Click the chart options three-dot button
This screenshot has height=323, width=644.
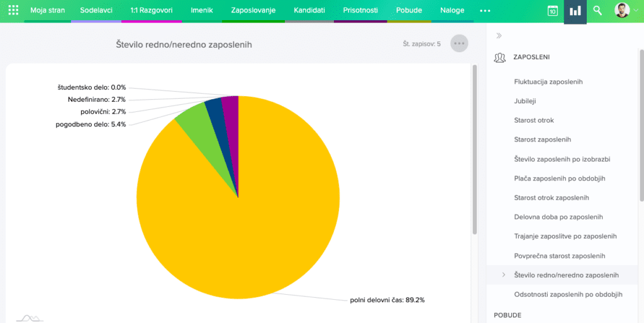coord(459,43)
